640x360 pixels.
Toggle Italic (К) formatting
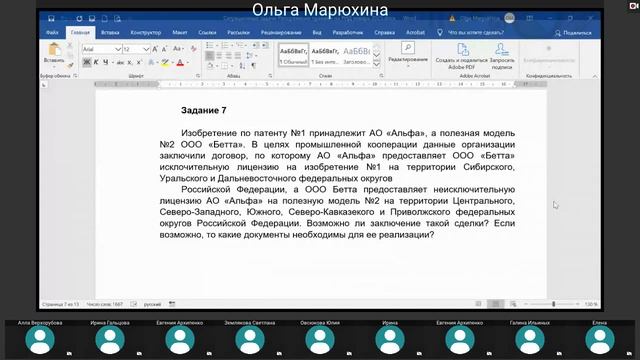click(96, 62)
